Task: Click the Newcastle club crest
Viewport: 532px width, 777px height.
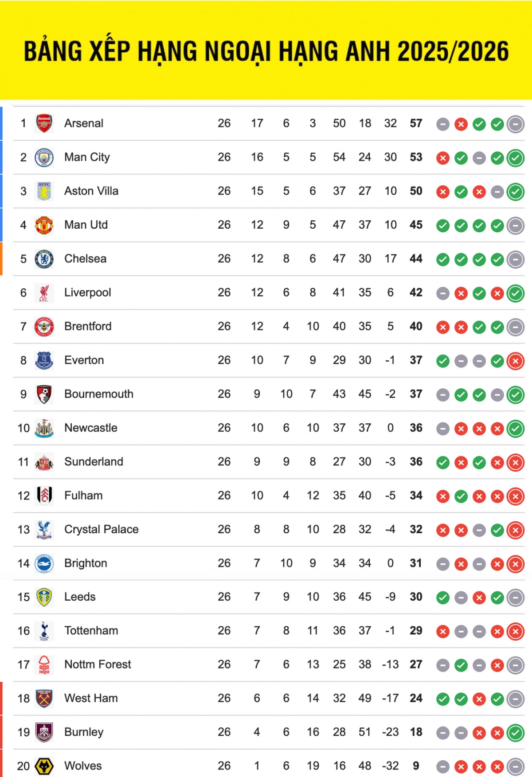Action: click(44, 428)
